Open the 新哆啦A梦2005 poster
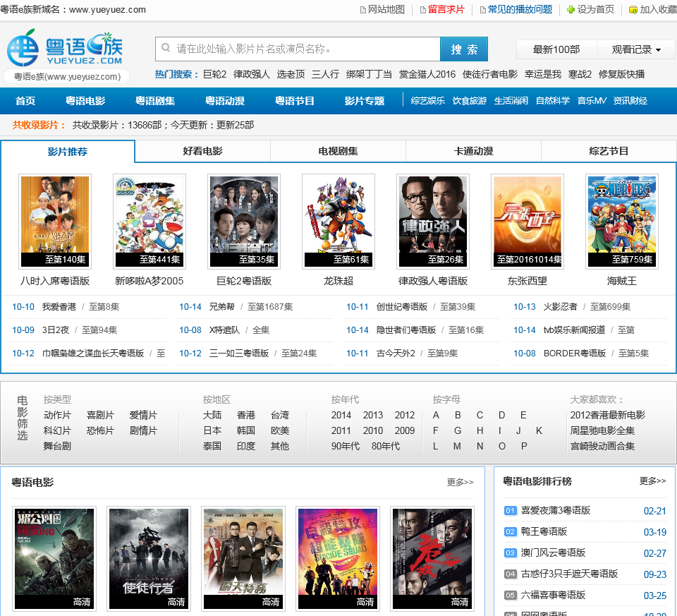Image resolution: width=677 pixels, height=616 pixels. [150, 222]
